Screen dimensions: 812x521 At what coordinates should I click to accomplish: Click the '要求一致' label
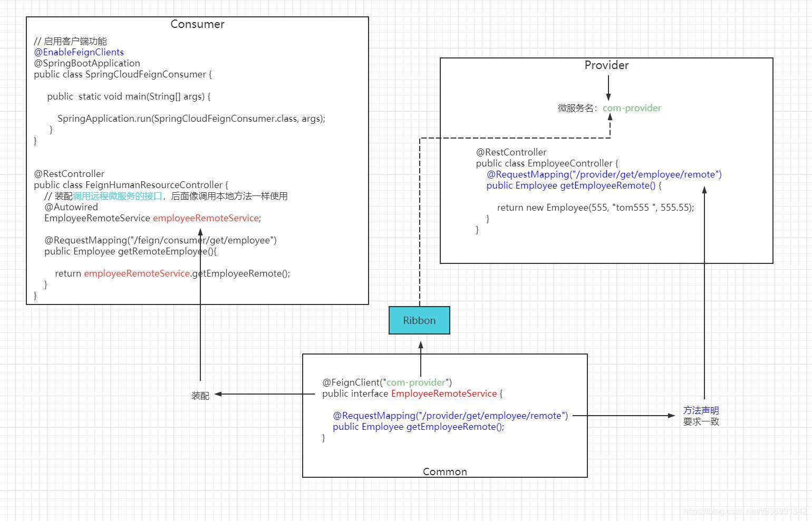coord(701,421)
